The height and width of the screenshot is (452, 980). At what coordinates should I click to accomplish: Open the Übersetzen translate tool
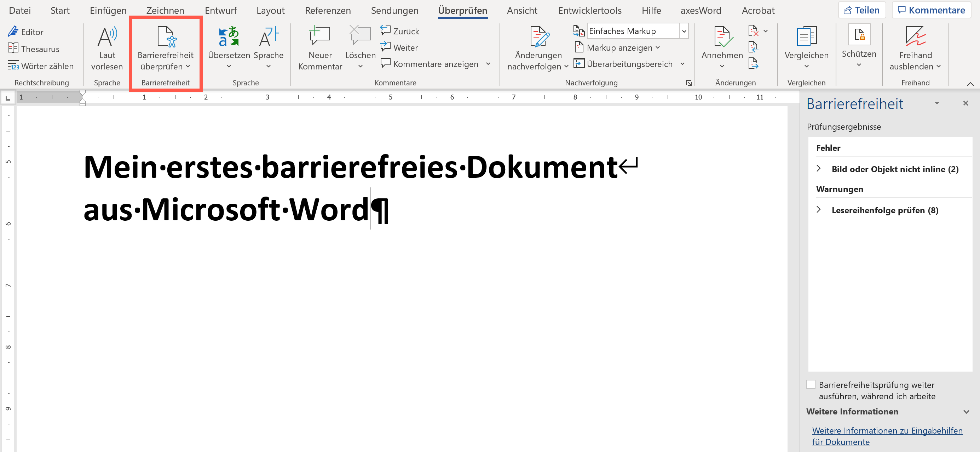[229, 37]
